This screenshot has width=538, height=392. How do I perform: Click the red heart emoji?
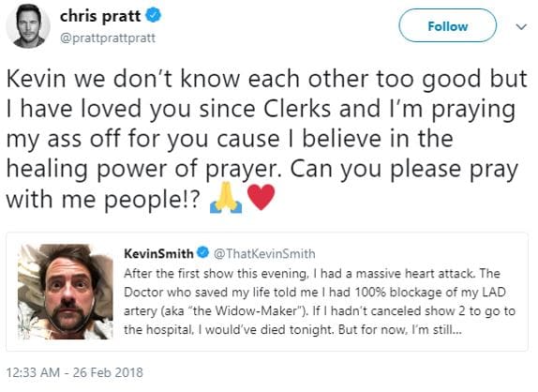pos(262,197)
